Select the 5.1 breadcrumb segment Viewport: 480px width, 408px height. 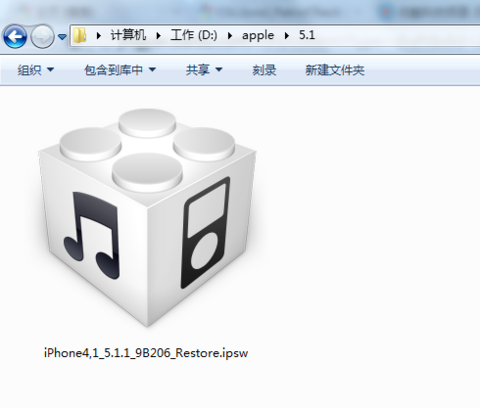coord(307,35)
